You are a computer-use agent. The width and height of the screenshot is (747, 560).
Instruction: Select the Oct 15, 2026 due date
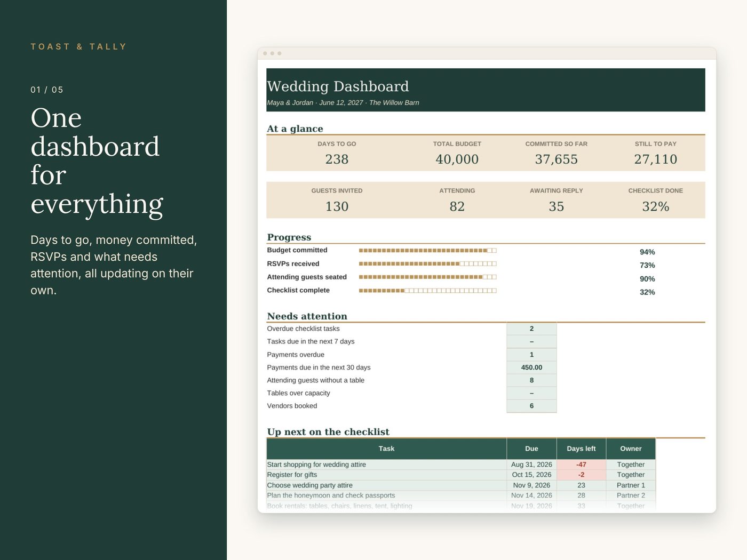point(531,475)
